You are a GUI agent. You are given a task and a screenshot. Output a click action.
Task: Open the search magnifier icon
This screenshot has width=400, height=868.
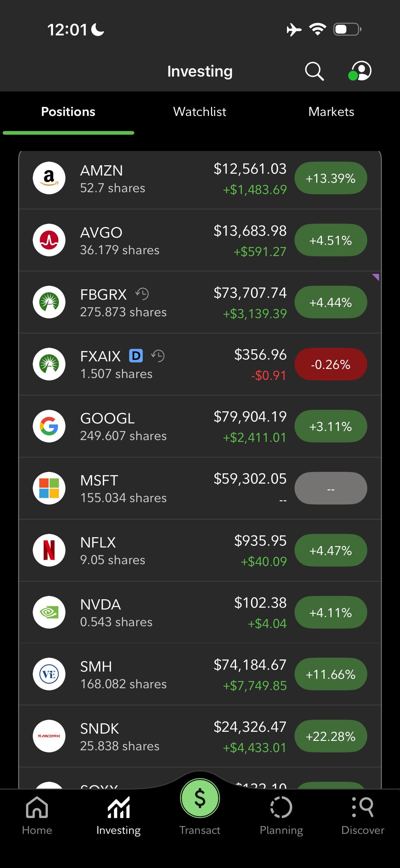coord(314,71)
